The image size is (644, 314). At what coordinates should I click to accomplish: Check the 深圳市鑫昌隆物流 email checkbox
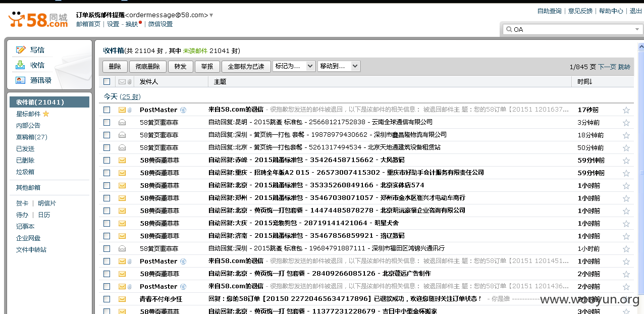[x=106, y=135]
